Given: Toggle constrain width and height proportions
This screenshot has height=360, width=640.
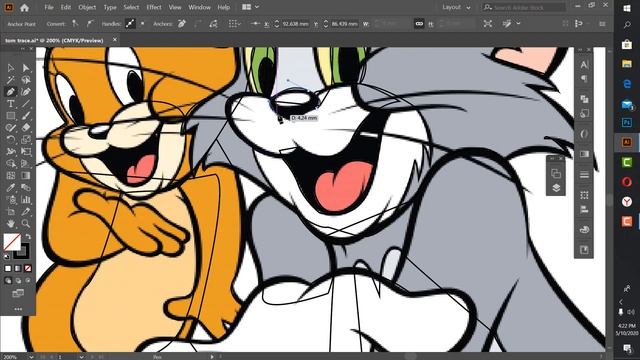Looking at the screenshot, I should point(419,24).
